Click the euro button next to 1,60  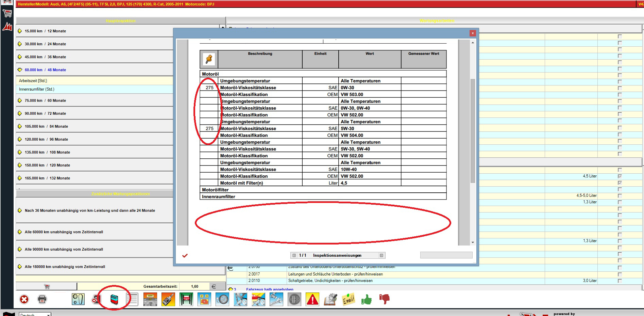click(x=214, y=286)
